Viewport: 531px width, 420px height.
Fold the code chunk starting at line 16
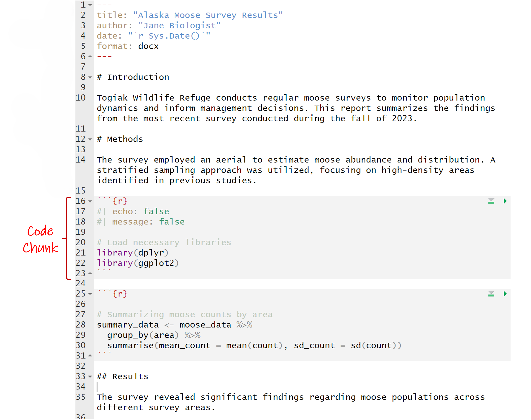tap(90, 201)
